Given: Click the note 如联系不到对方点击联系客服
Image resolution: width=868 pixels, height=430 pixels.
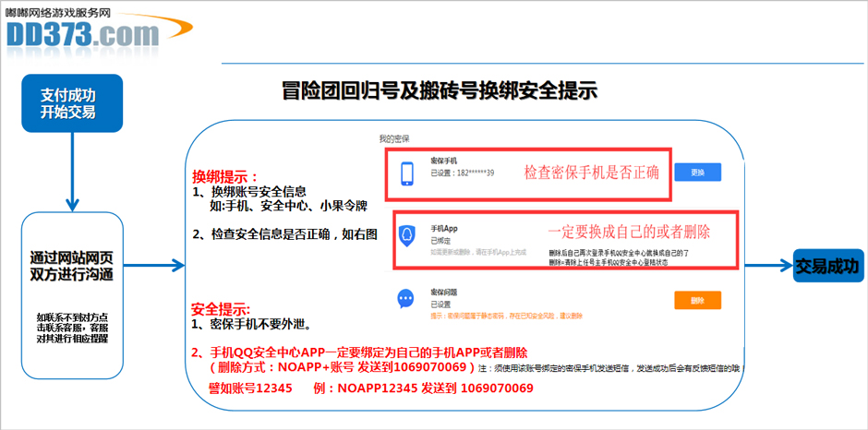Looking at the screenshot, I should [x=72, y=327].
